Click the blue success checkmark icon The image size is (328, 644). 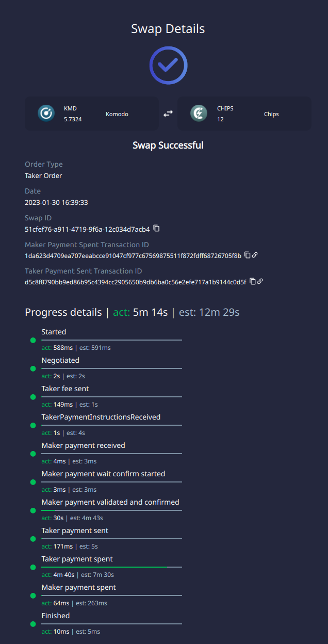(x=168, y=65)
